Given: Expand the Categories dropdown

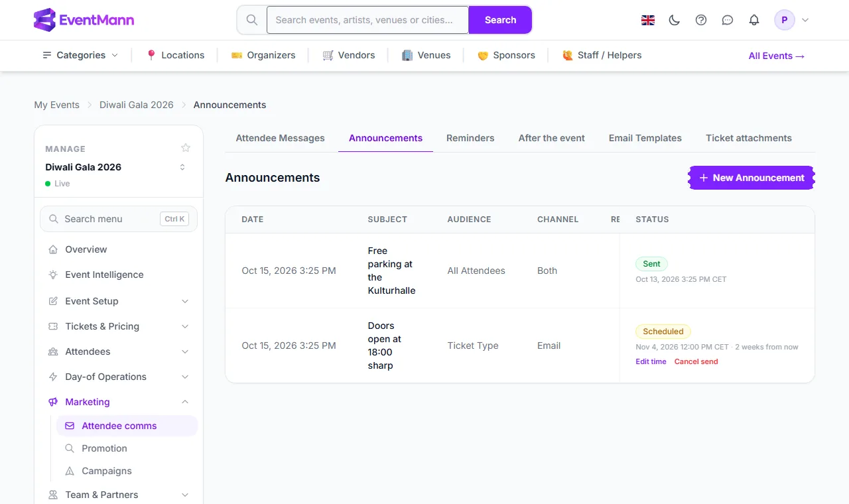Looking at the screenshot, I should (x=80, y=55).
